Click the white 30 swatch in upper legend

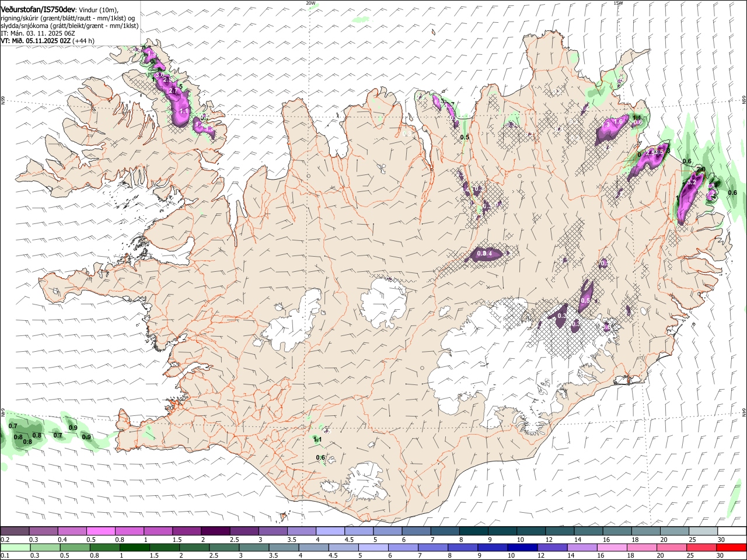pos(731,531)
